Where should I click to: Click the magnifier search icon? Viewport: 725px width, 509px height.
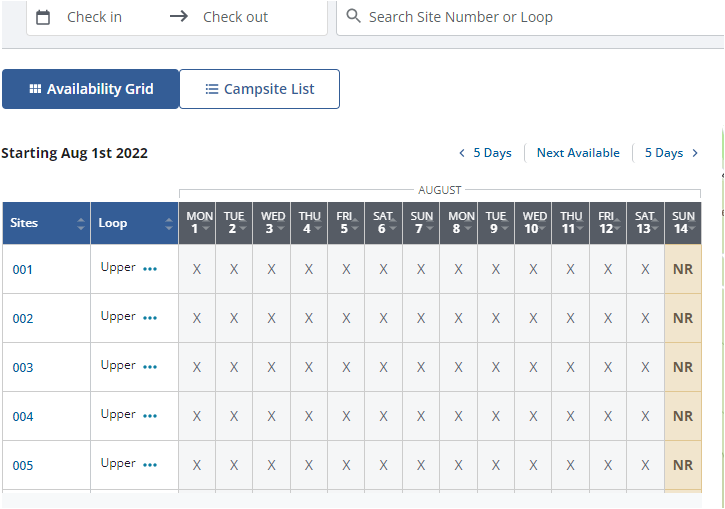click(354, 17)
